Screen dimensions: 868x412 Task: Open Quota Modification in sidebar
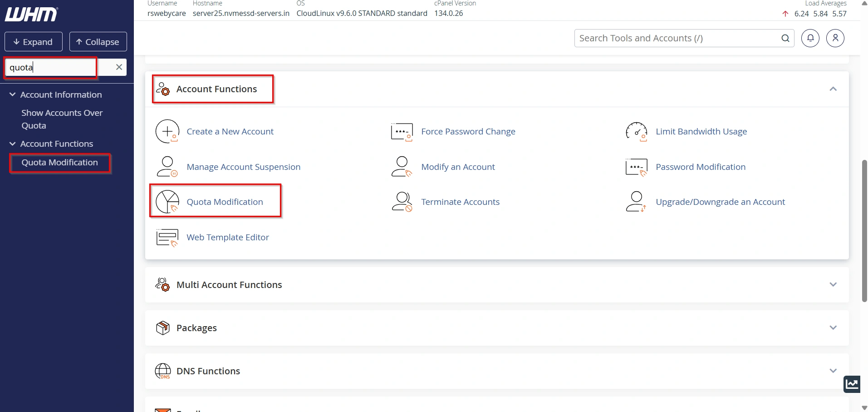[x=59, y=162]
